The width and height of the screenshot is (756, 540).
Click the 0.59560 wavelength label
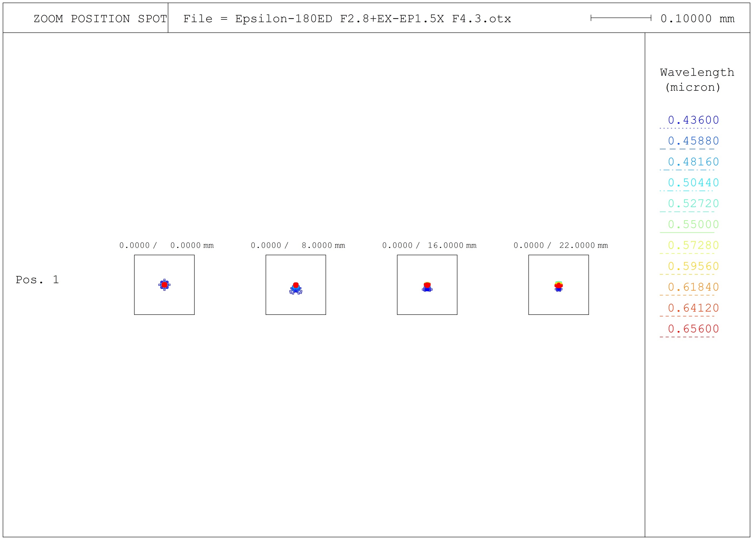tap(693, 266)
